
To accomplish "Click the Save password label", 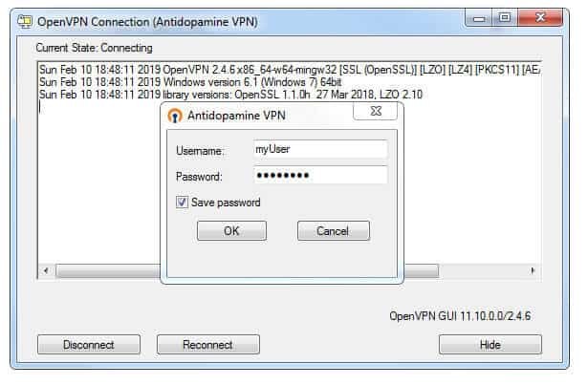I will click(x=226, y=203).
